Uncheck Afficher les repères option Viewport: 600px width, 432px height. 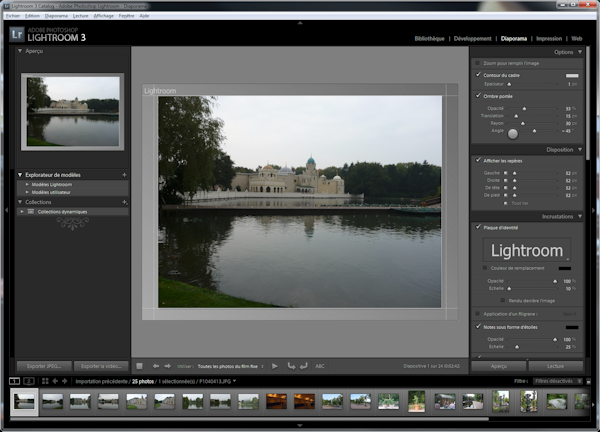(477, 160)
